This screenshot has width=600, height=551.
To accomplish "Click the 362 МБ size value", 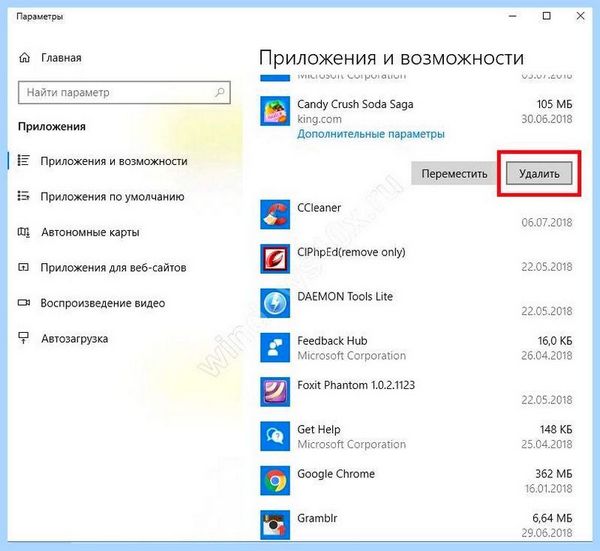I will [x=554, y=474].
